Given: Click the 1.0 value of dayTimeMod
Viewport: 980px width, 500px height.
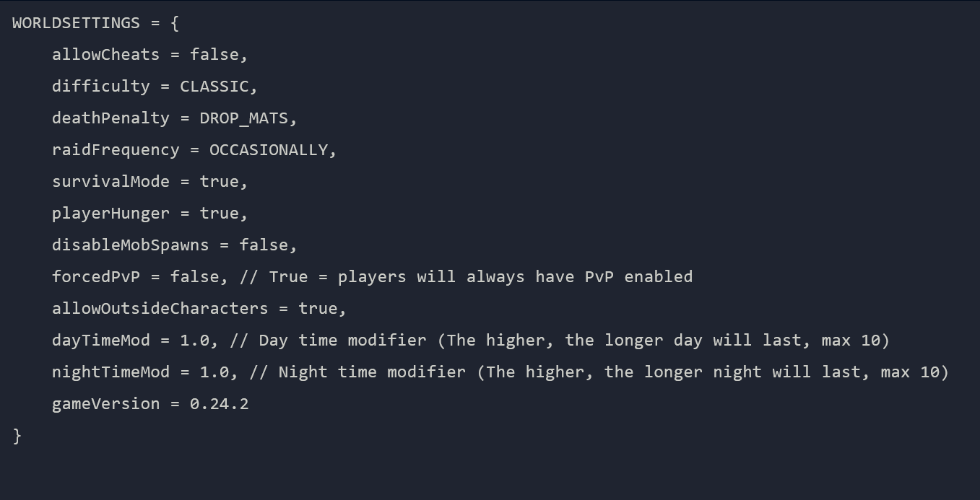Looking at the screenshot, I should tap(194, 341).
